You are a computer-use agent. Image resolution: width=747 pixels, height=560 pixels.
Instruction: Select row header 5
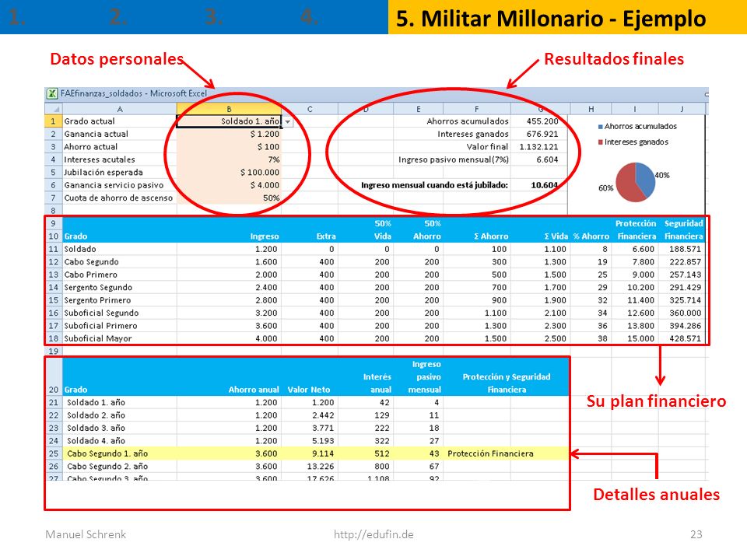54,173
